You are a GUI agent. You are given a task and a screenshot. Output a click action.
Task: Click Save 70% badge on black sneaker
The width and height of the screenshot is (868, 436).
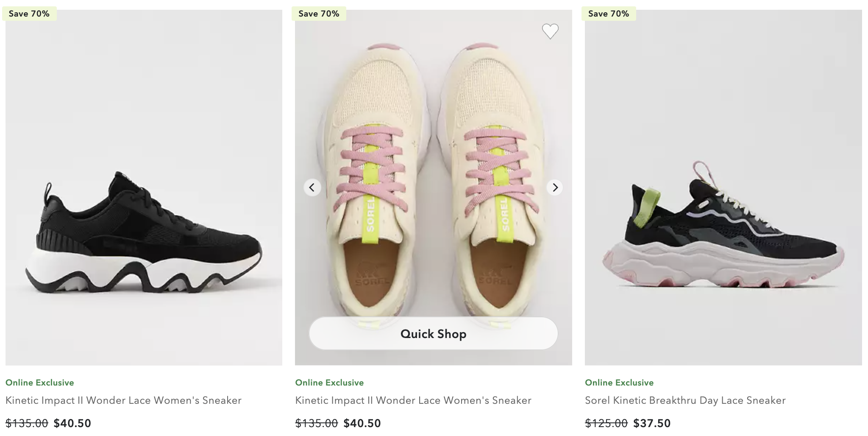pos(29,14)
